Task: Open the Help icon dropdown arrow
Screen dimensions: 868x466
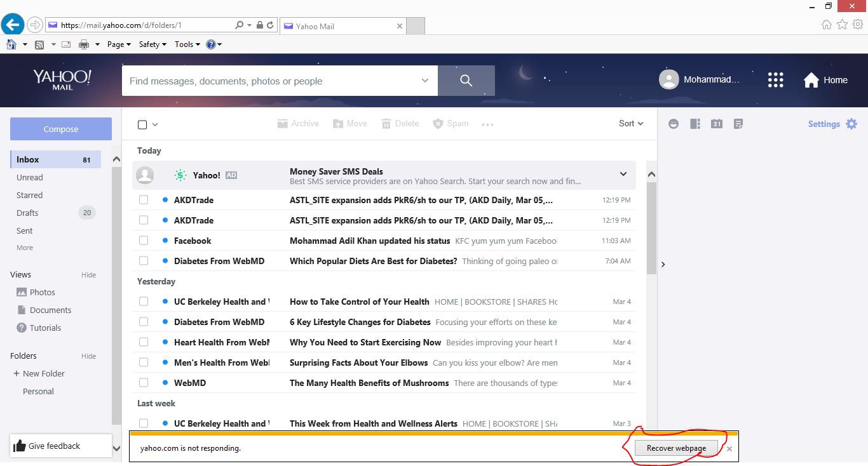Action: pos(220,44)
